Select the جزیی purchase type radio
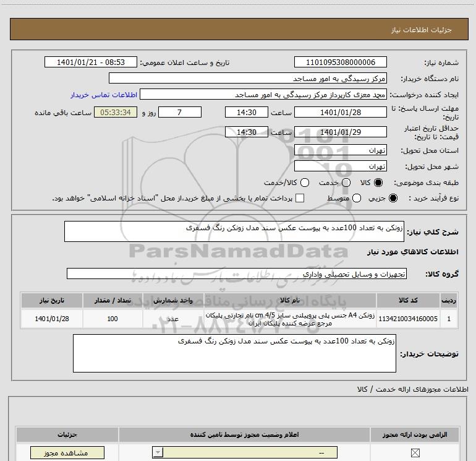Image resolution: width=476 pixels, height=461 pixels. (x=393, y=198)
